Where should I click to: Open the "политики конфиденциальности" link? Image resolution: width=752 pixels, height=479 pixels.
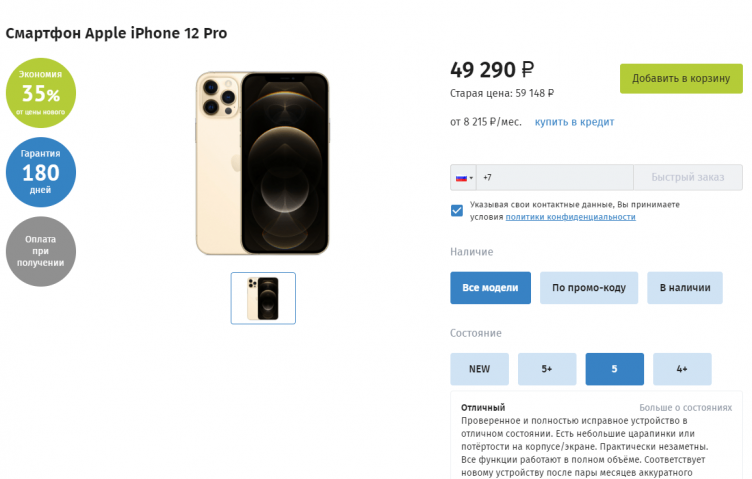pyautogui.click(x=570, y=217)
